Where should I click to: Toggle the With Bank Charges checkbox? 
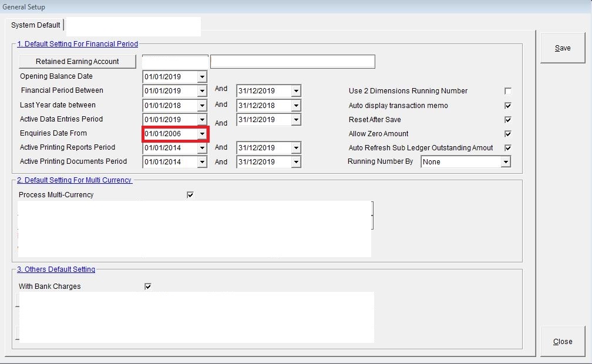(x=148, y=287)
